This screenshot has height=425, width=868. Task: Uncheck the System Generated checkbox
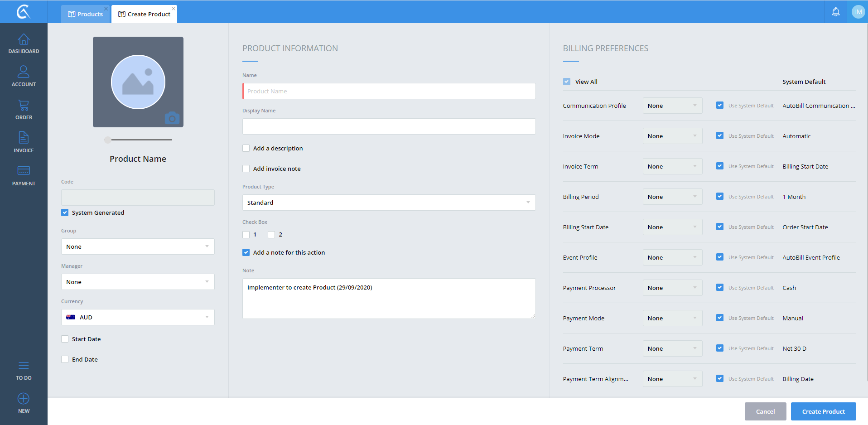[65, 212]
